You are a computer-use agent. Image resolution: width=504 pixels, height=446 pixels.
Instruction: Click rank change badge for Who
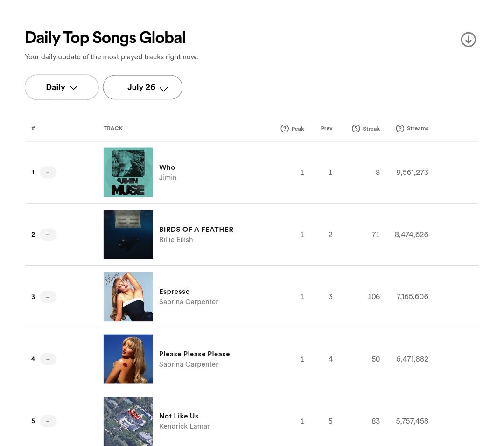[48, 173]
